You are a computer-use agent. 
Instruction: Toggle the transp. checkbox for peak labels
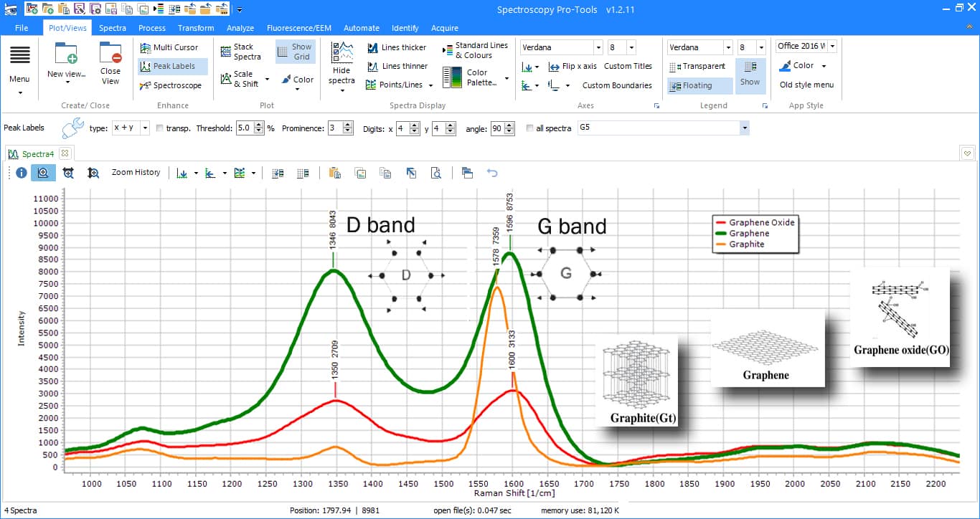tap(160, 128)
